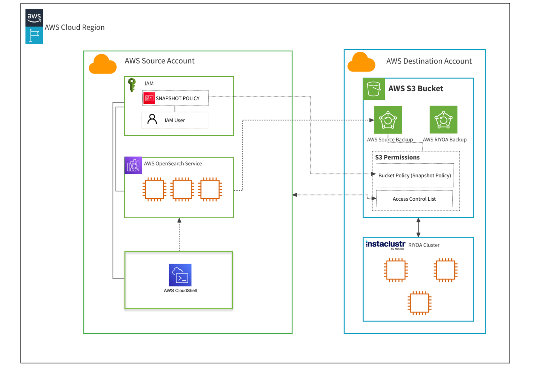Viewport: 539px width, 392px height.
Task: Open the AWS OpenSearch Service icon
Action: click(133, 165)
